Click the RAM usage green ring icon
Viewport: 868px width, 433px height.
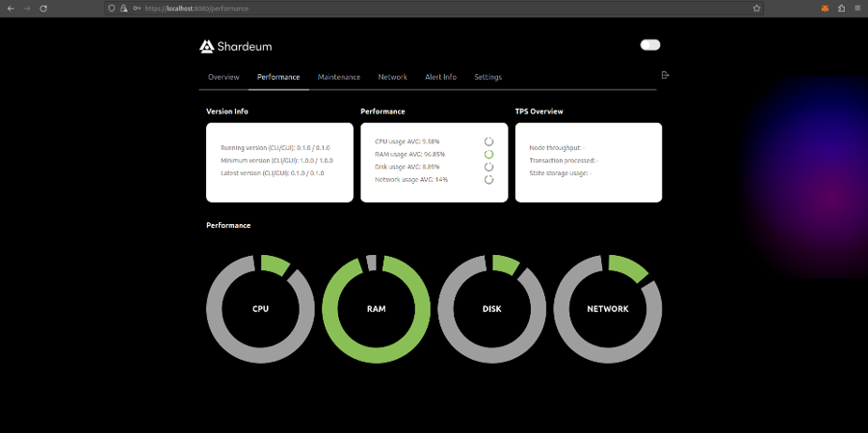pos(489,154)
